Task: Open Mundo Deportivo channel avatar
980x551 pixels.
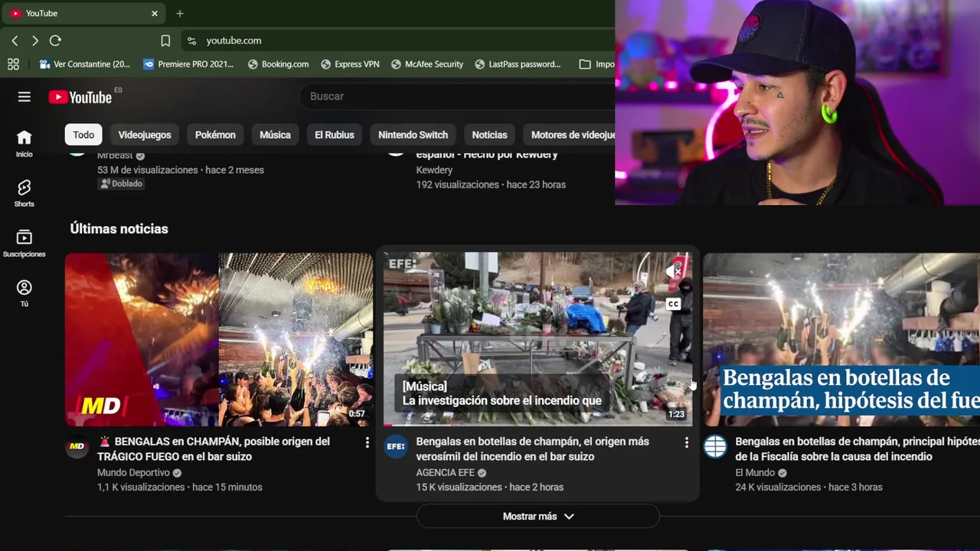Action: pos(77,446)
